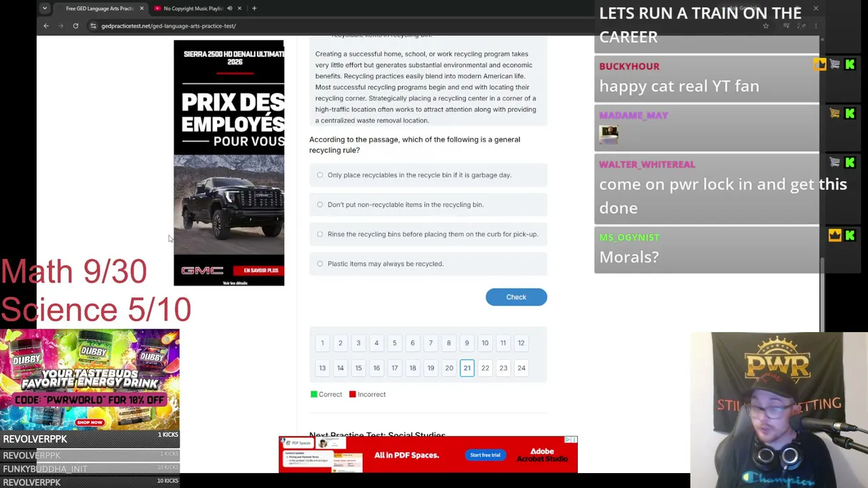Jump to question 1
Screen dimensions: 868x488
(322, 343)
